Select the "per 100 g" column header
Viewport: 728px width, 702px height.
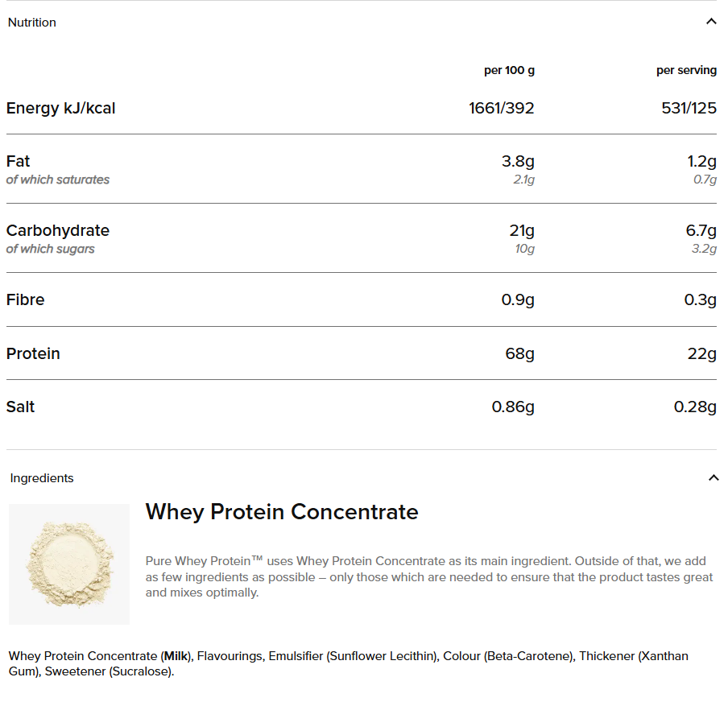coord(509,71)
